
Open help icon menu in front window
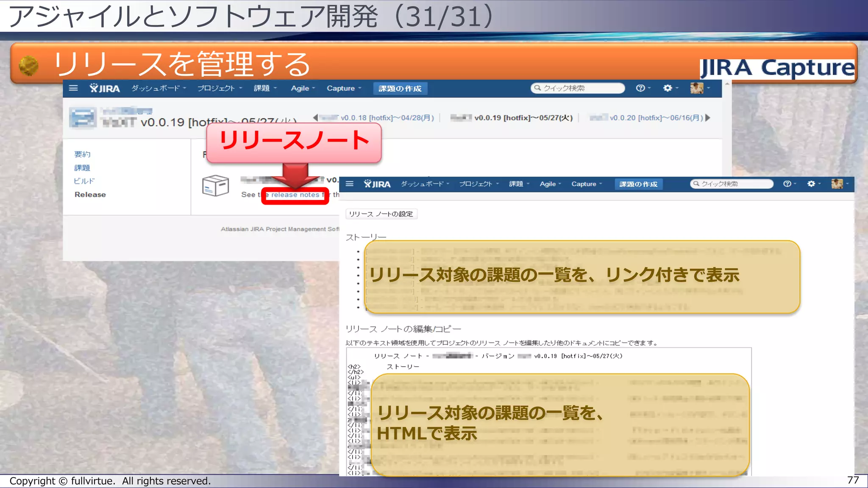[789, 184]
